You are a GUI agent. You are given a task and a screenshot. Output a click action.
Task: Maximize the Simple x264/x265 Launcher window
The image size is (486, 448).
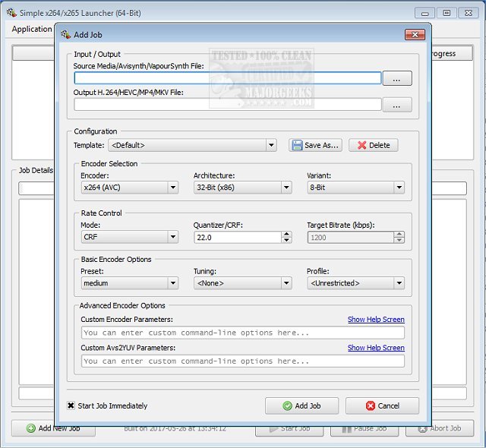[x=447, y=14]
